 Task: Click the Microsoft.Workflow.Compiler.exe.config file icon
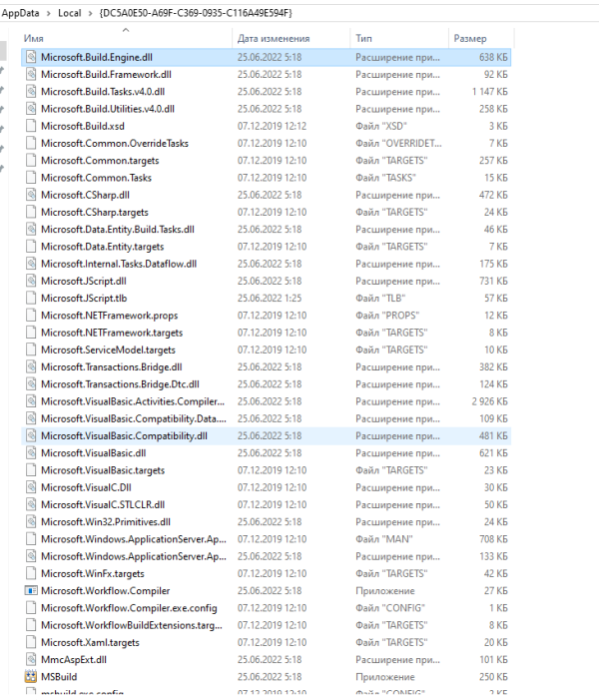pos(31,607)
